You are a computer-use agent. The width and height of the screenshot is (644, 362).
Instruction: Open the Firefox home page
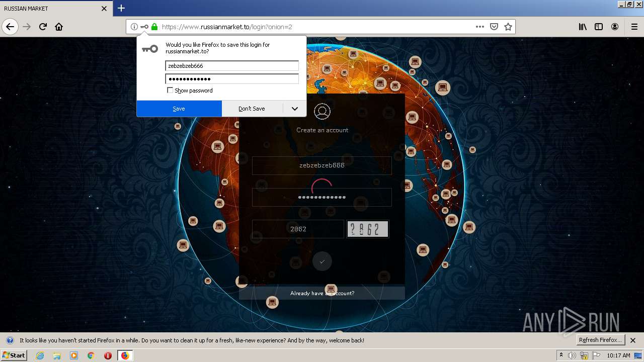(59, 27)
